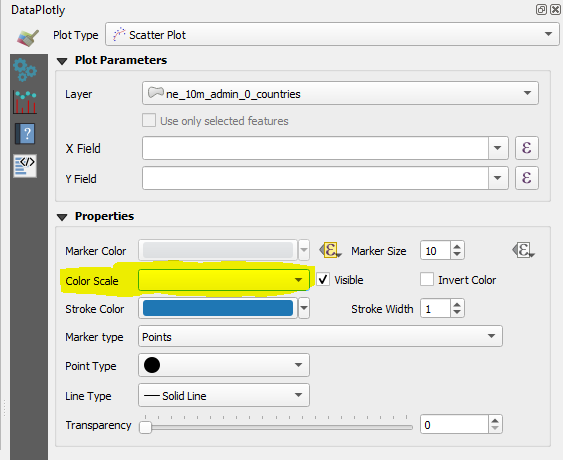The width and height of the screenshot is (563, 460).
Task: Increase Stroke Width with up arrow
Action: 457,305
